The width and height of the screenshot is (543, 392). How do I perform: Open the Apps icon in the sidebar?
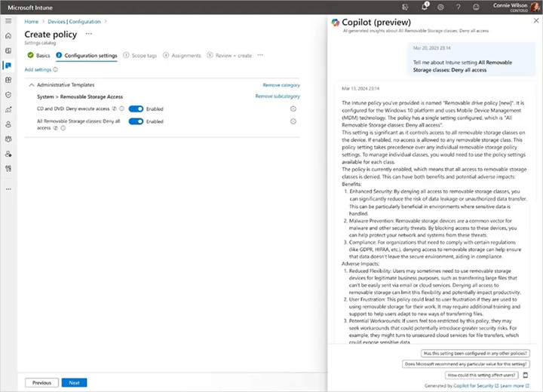8,80
